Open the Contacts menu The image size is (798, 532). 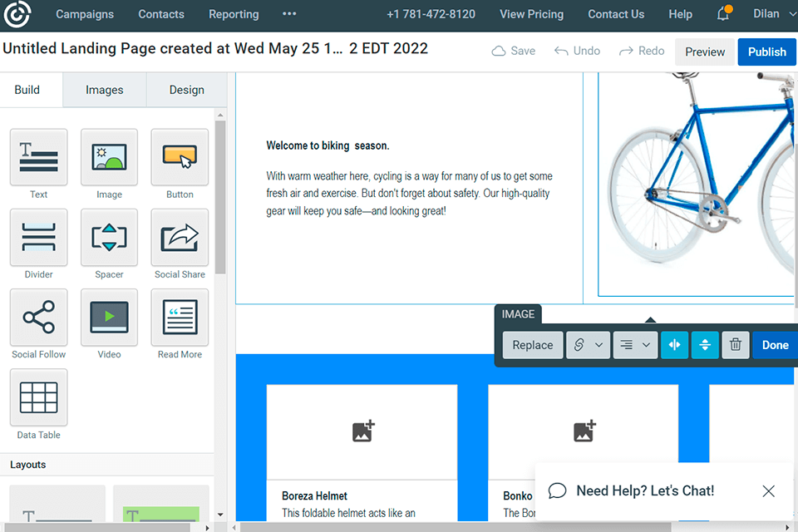161,14
